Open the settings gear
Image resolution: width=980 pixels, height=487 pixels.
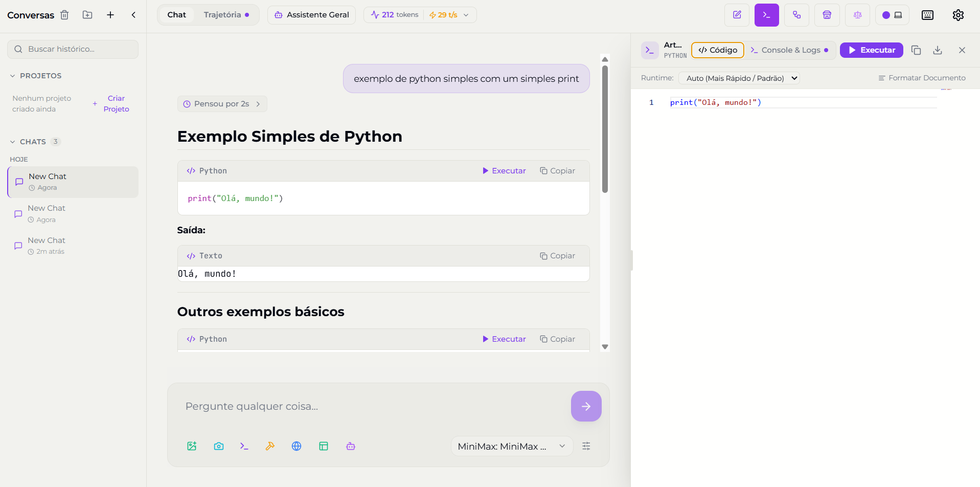coord(958,15)
